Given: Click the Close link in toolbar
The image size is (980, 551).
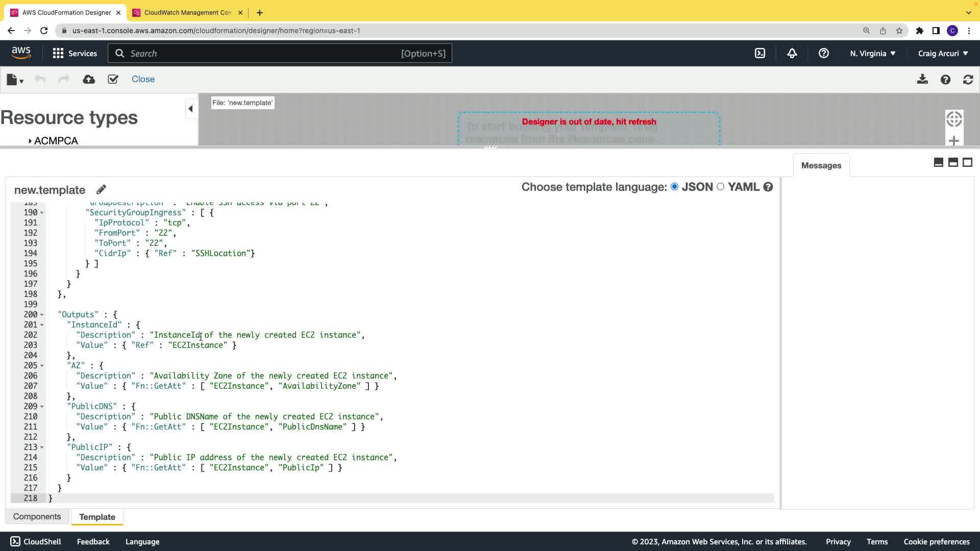Looking at the screenshot, I should [143, 79].
